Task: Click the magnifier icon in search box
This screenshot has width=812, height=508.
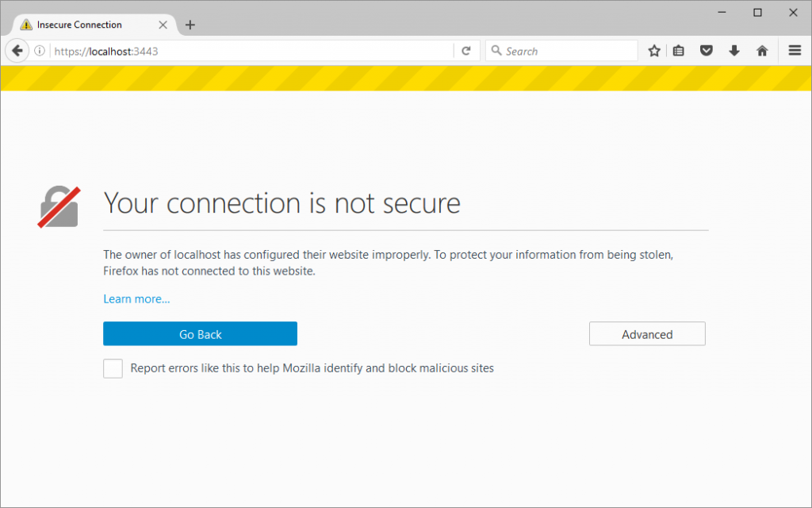Action: click(x=496, y=50)
